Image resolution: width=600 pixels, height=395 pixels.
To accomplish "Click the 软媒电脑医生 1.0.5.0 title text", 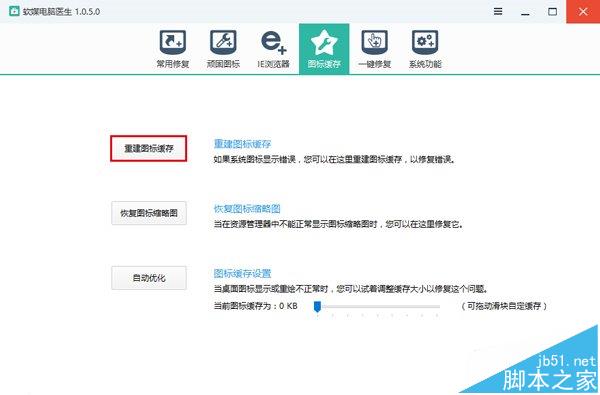I will [61, 11].
